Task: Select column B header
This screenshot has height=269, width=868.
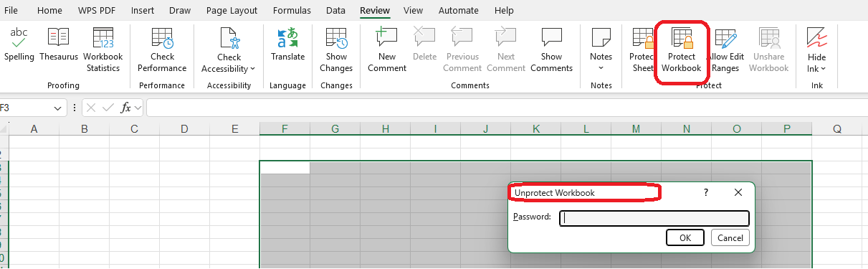Action: tap(84, 129)
